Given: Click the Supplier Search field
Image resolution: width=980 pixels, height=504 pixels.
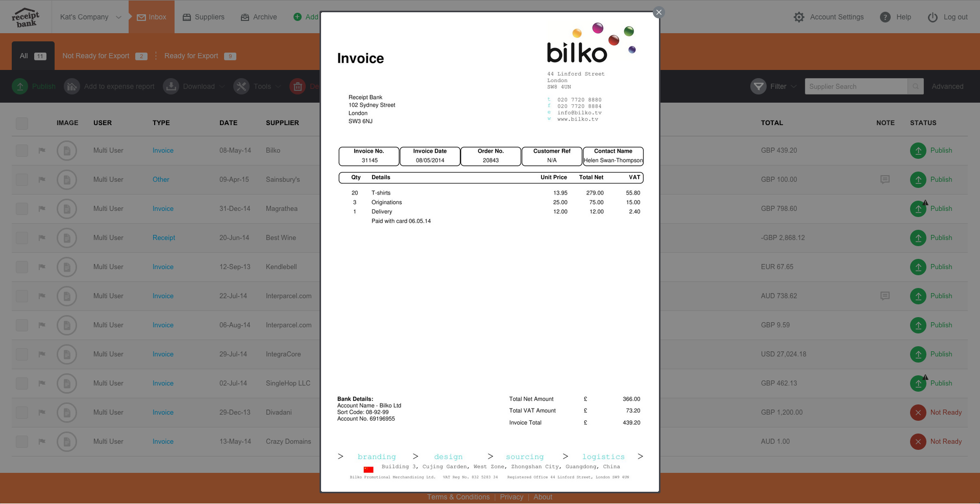Looking at the screenshot, I should [x=856, y=86].
